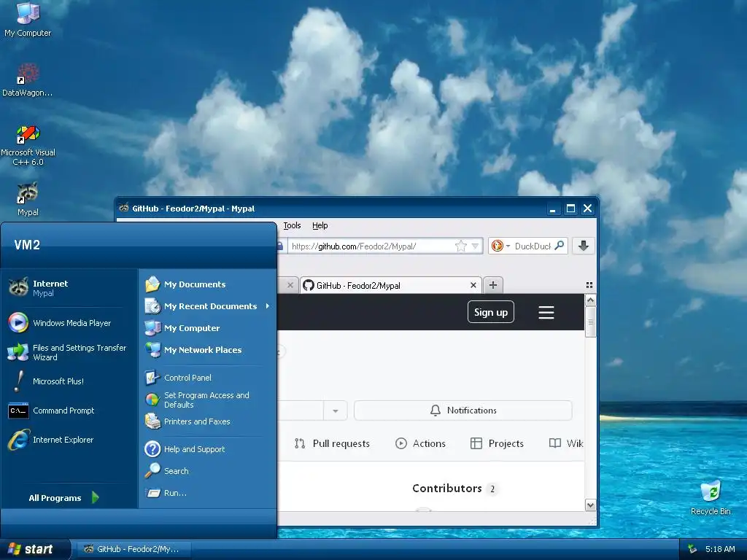This screenshot has width=747, height=560.
Task: Open dropdown arrow left of Notifications
Action: pos(336,411)
